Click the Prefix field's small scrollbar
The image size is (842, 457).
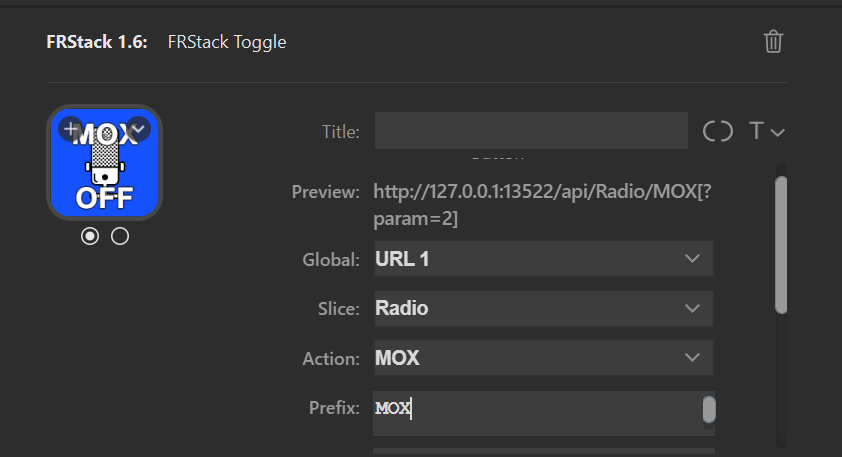pyautogui.click(x=709, y=410)
